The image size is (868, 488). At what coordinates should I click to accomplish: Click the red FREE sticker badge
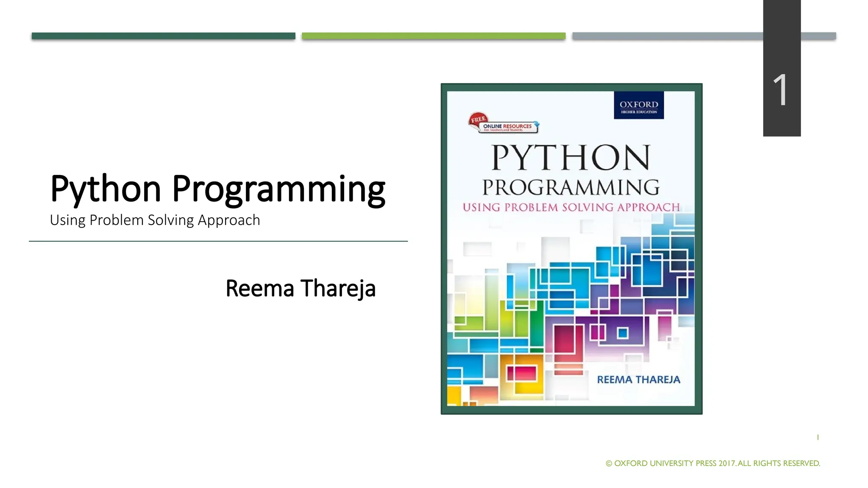point(478,119)
